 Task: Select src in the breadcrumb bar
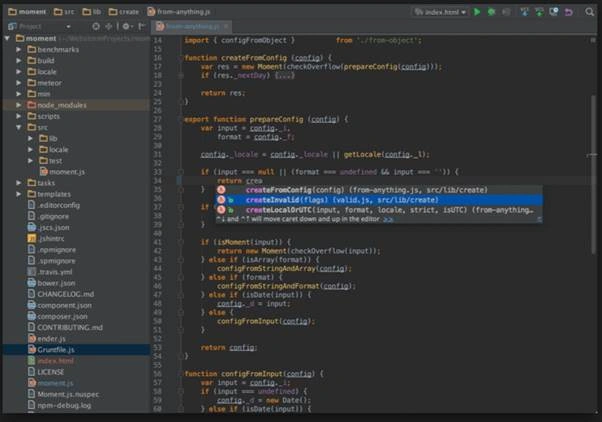point(64,12)
